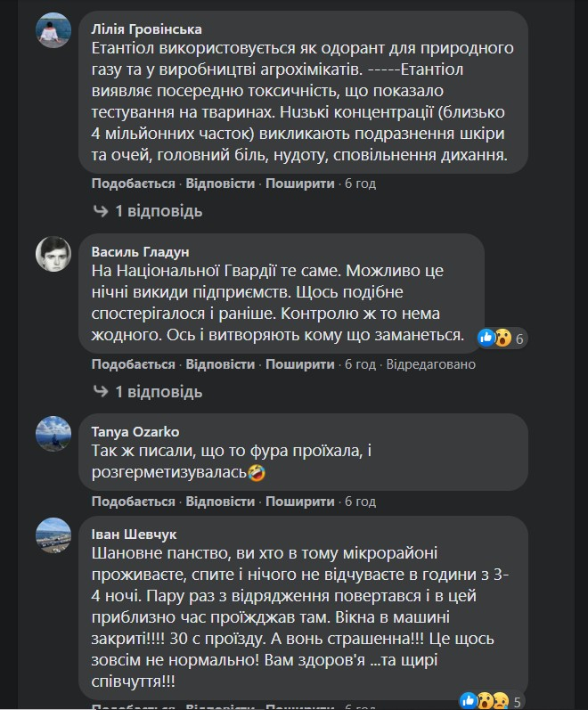View reactions on Василь Гладун's comment
The image size is (588, 710).
tap(503, 338)
